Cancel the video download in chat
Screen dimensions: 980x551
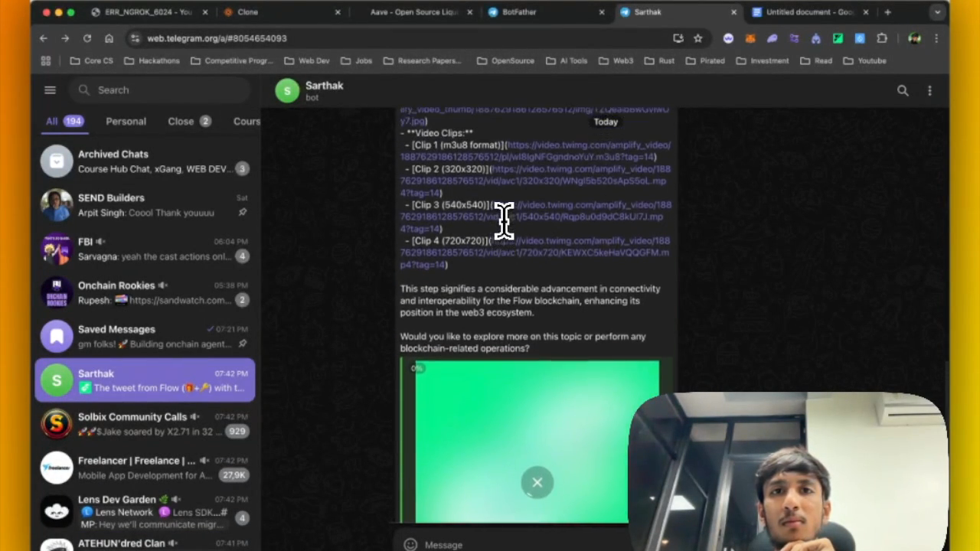[537, 482]
